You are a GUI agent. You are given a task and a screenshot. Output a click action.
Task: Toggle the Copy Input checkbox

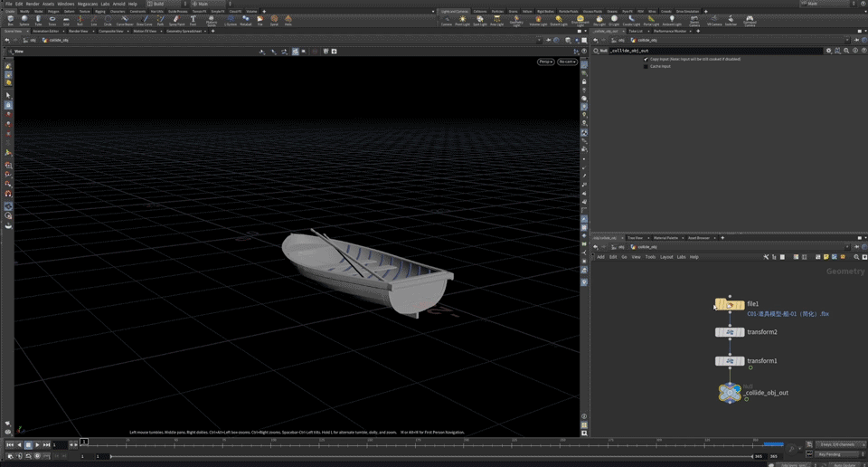pyautogui.click(x=646, y=59)
